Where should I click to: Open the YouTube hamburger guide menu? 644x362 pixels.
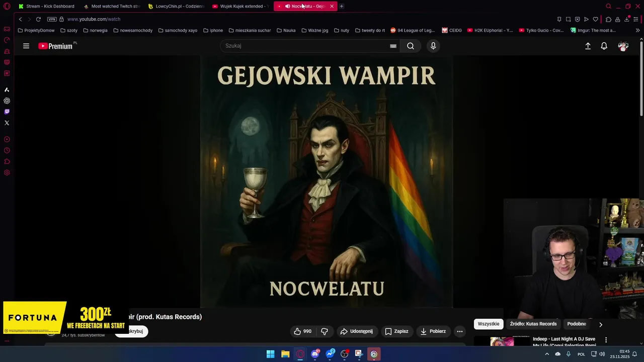click(26, 46)
